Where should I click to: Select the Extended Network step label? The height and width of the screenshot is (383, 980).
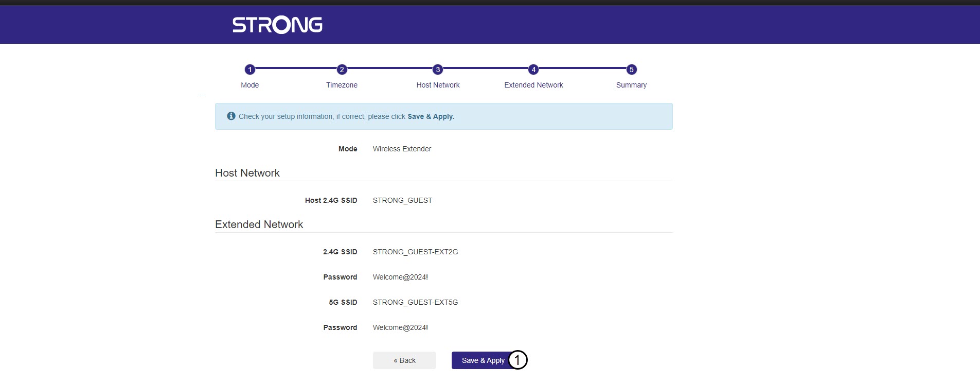click(x=533, y=85)
